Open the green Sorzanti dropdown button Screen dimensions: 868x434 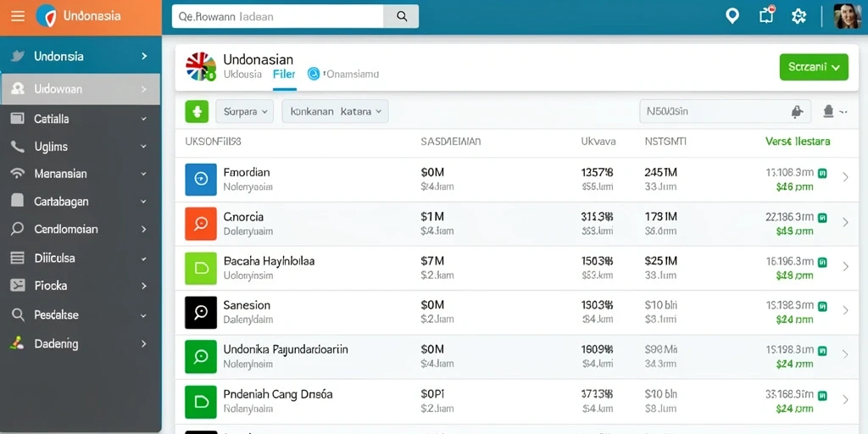[x=814, y=67]
